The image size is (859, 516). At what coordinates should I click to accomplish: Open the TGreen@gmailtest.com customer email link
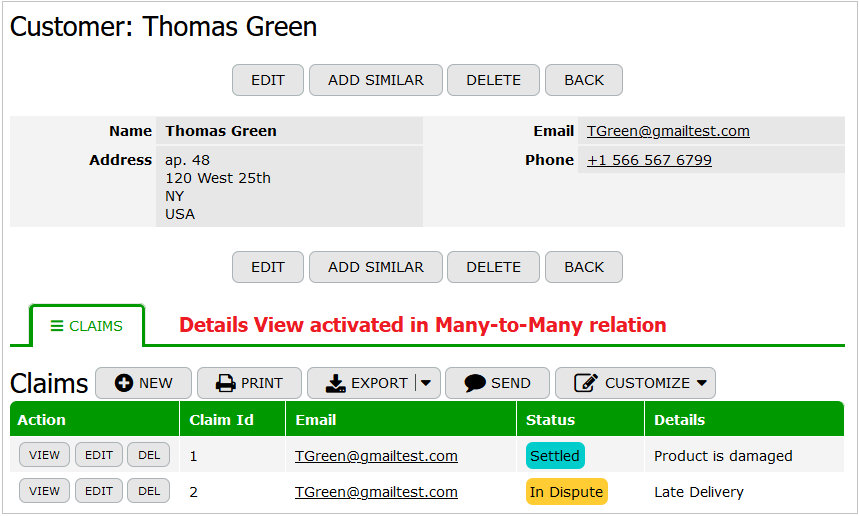click(x=668, y=131)
